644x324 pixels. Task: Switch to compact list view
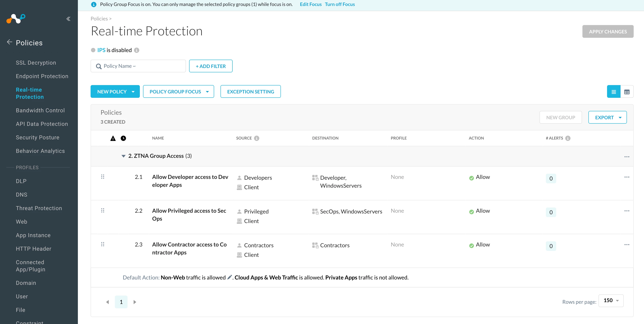pos(613,92)
